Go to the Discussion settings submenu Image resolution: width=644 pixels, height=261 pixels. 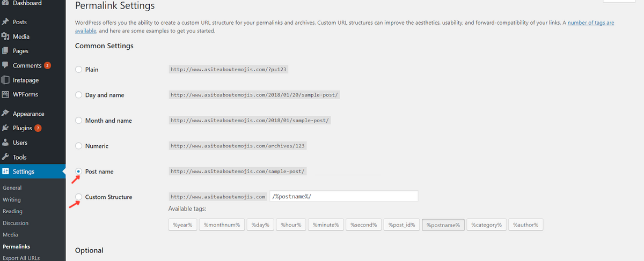pyautogui.click(x=16, y=223)
